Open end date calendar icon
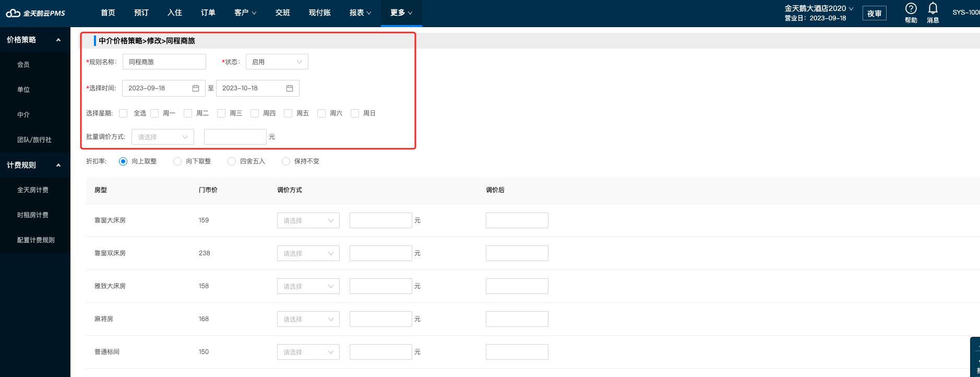 [290, 88]
